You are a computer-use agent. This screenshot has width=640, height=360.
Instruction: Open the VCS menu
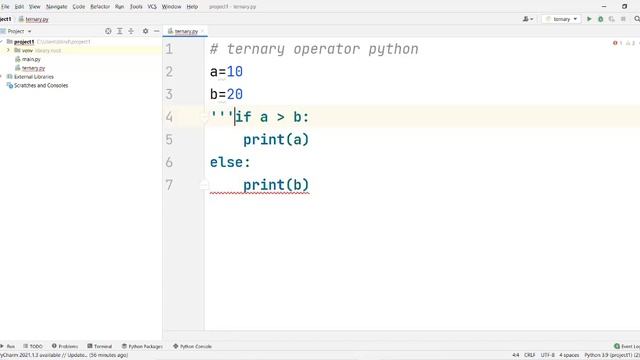pyautogui.click(x=152, y=7)
